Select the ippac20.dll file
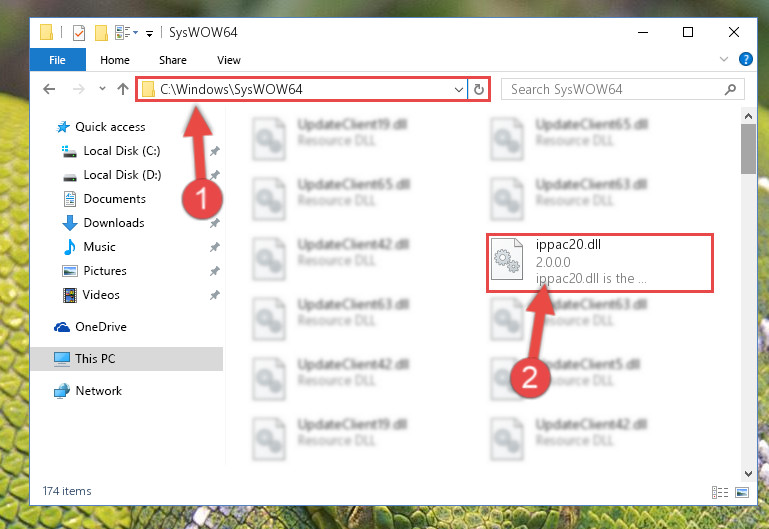The height and width of the screenshot is (529, 769). 599,263
